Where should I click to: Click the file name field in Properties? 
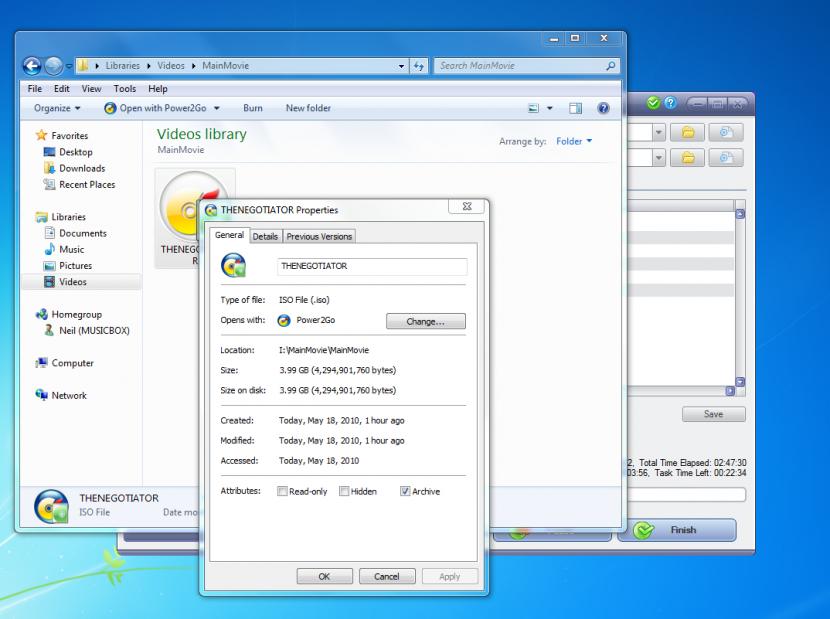[372, 266]
